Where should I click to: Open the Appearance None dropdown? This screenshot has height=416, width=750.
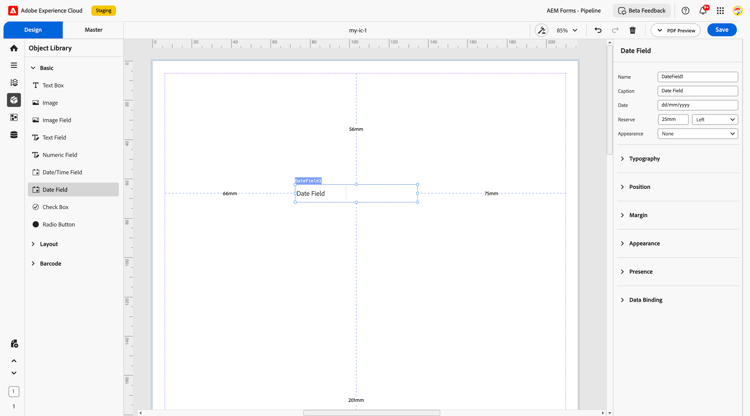pos(697,134)
